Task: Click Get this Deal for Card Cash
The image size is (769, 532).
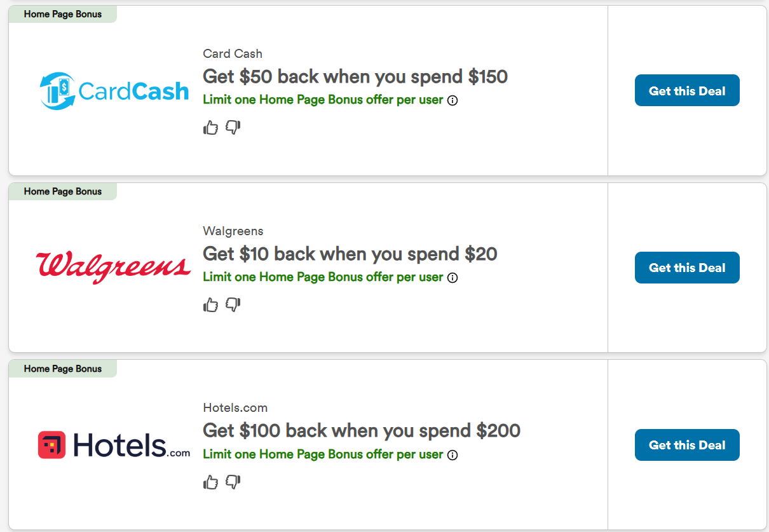Action: 687,90
